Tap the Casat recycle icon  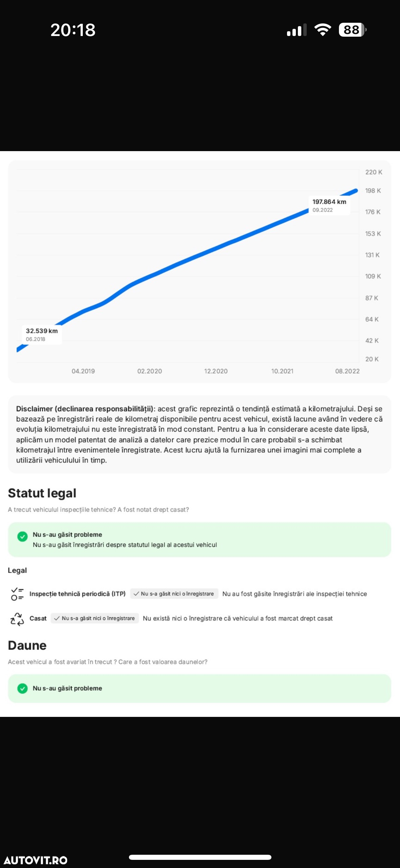pos(17,618)
